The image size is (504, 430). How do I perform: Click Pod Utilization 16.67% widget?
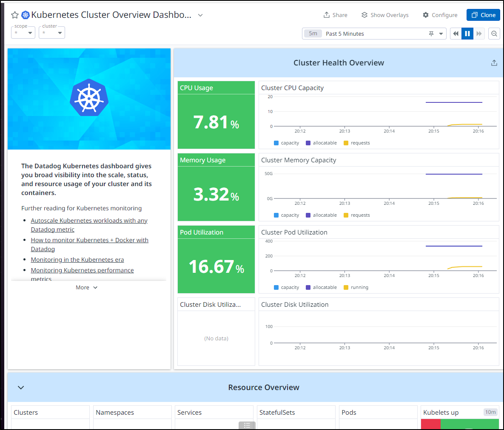click(x=216, y=260)
